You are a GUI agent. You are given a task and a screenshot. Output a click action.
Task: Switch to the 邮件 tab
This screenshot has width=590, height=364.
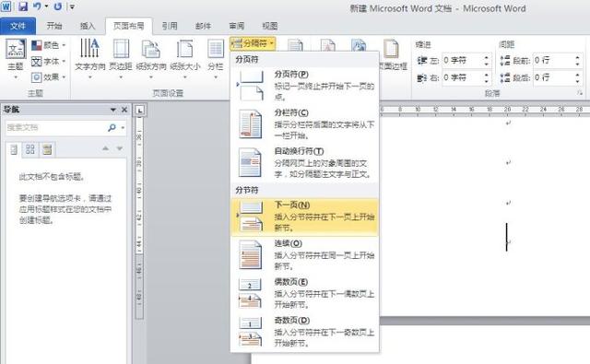(x=203, y=26)
